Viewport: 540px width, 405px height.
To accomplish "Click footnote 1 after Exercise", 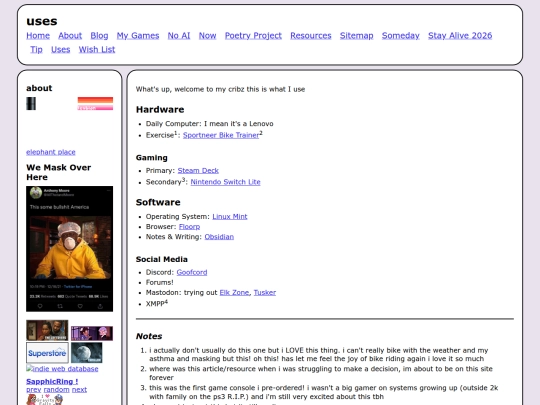I will pyautogui.click(x=176, y=133).
